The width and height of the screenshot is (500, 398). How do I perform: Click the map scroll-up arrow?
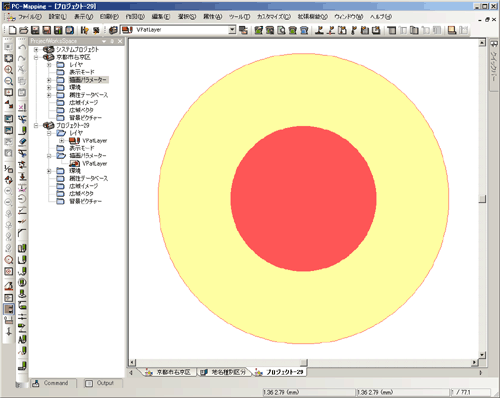click(482, 43)
